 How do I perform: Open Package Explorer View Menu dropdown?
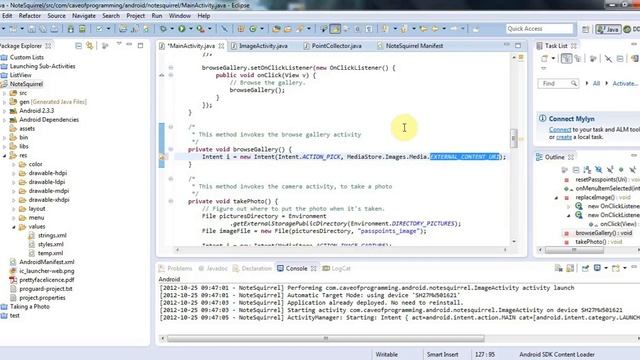(118, 43)
